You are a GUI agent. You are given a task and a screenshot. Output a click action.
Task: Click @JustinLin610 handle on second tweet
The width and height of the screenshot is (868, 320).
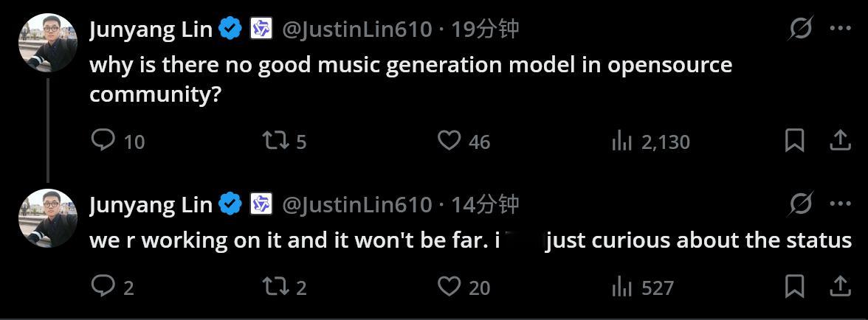[356, 204]
